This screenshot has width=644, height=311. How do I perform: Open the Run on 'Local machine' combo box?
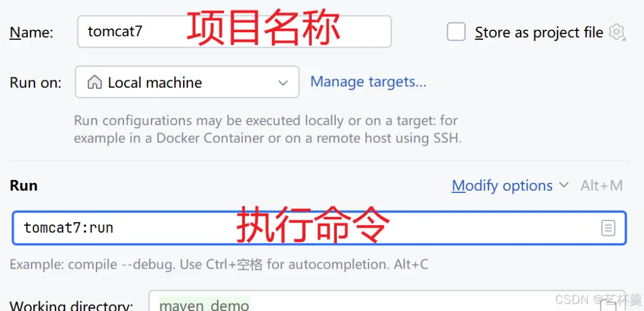(187, 82)
